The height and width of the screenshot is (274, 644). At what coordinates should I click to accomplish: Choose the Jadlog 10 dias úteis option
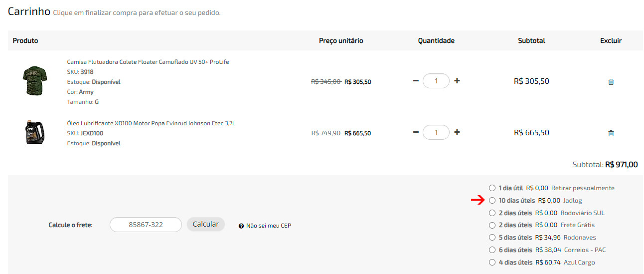(492, 201)
